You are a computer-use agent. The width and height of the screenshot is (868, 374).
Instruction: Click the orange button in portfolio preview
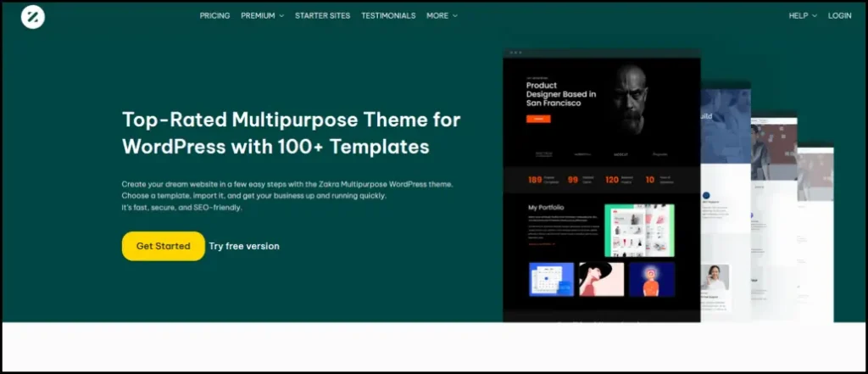538,119
